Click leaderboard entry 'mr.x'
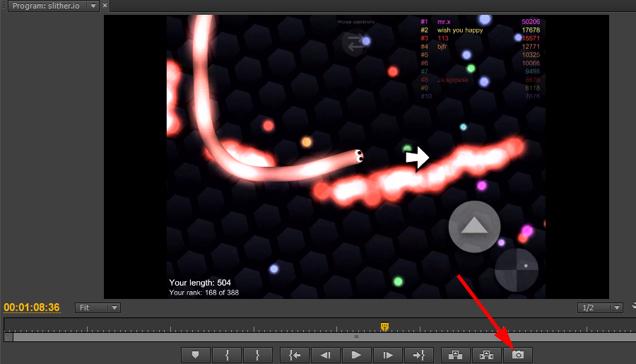Viewport: 636px width, 364px height. [x=444, y=22]
